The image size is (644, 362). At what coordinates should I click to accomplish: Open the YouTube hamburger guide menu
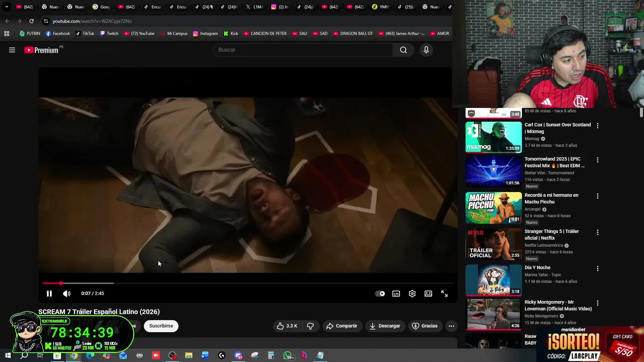[12, 50]
